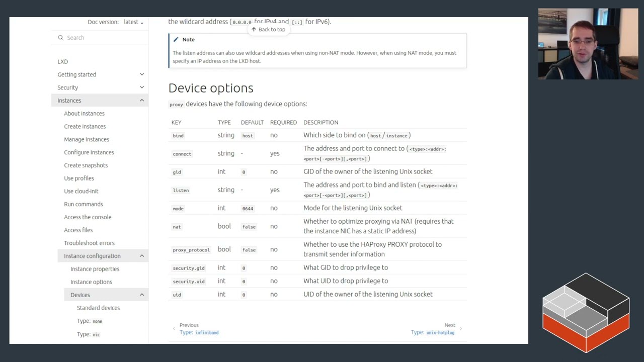Open next page Type: unix-hotplug
This screenshot has width=644, height=362.
click(x=433, y=332)
